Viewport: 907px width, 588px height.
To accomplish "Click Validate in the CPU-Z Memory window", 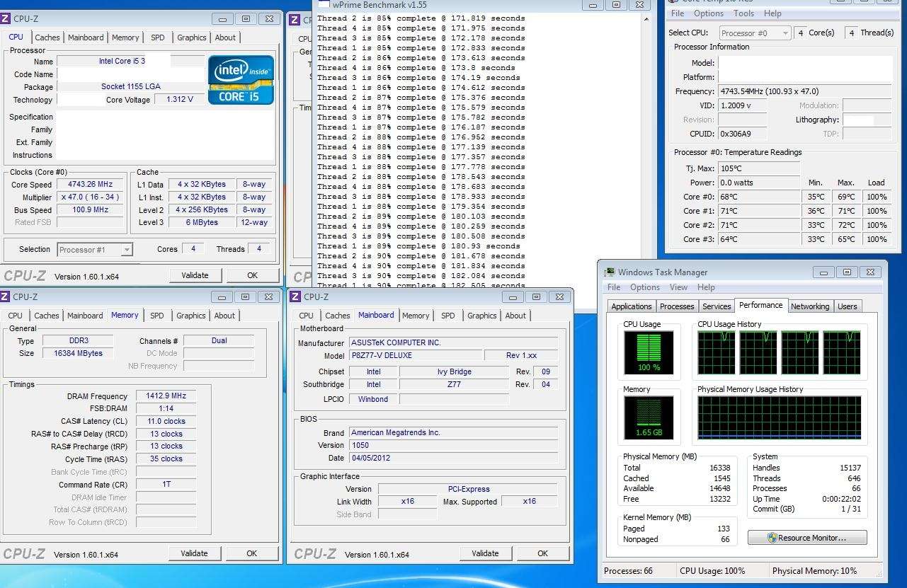I will [x=194, y=553].
